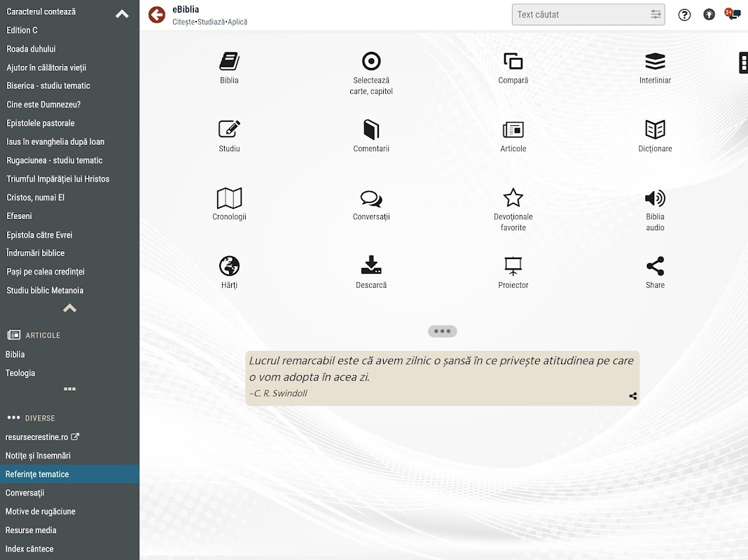Open Studiu biblic Metanoia
The height and width of the screenshot is (560, 748).
[x=45, y=290]
